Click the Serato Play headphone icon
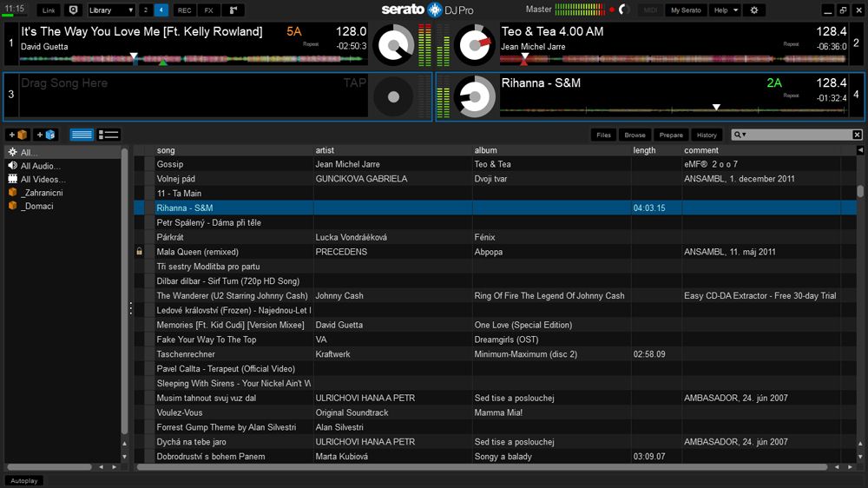The image size is (868, 488). (73, 10)
